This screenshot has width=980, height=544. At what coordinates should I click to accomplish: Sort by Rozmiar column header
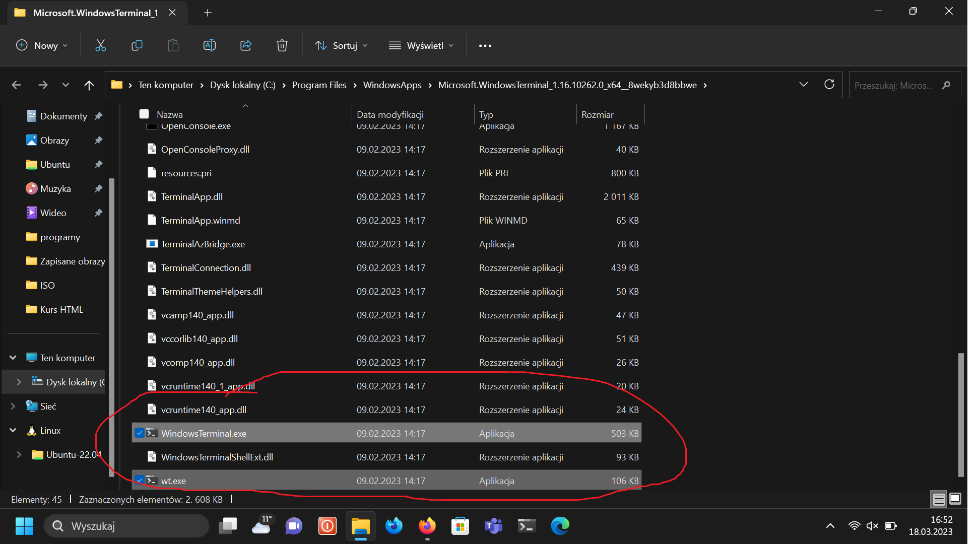coord(598,115)
